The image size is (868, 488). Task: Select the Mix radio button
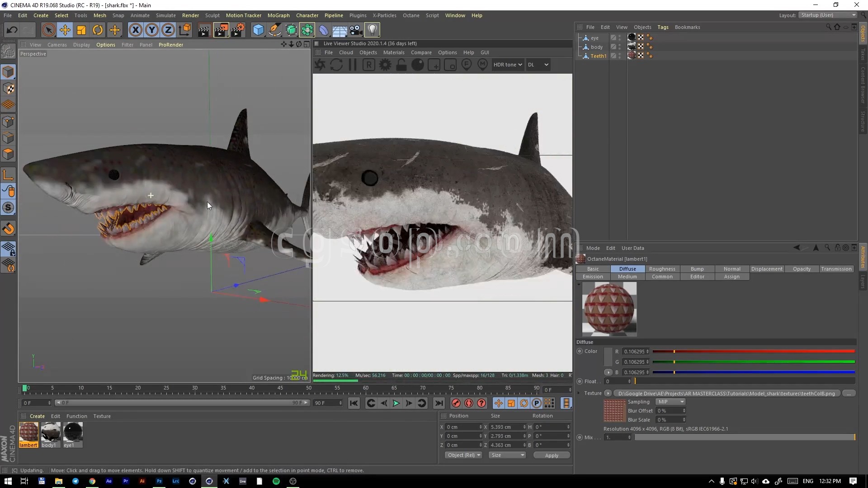click(580, 437)
